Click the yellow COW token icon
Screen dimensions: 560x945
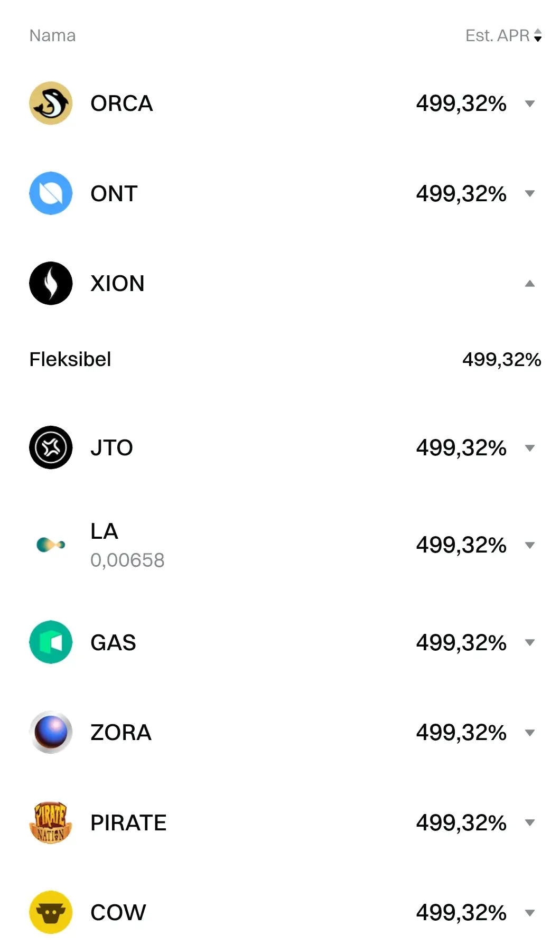51,912
